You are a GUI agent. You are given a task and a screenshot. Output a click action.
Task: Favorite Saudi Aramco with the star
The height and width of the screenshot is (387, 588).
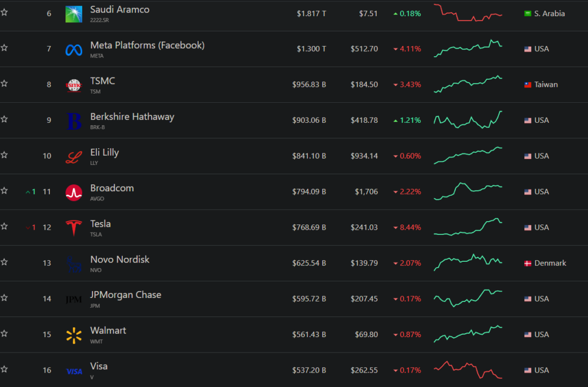coord(4,13)
